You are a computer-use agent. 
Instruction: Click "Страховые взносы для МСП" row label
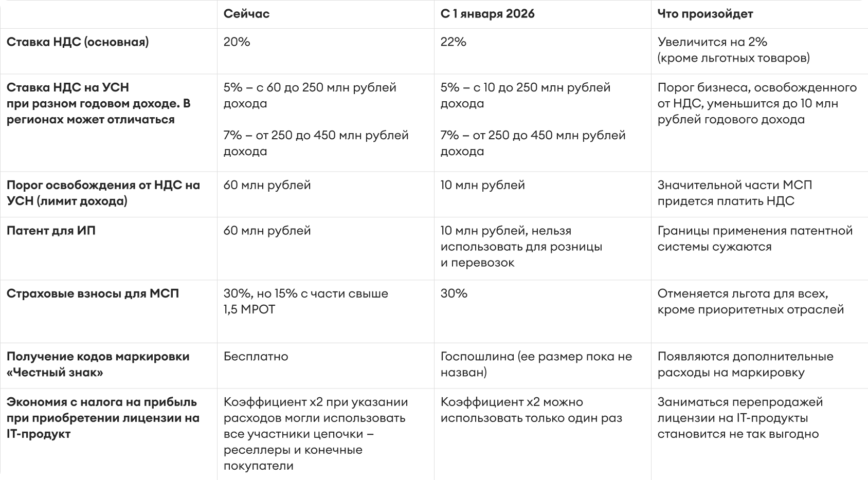[x=93, y=293]
